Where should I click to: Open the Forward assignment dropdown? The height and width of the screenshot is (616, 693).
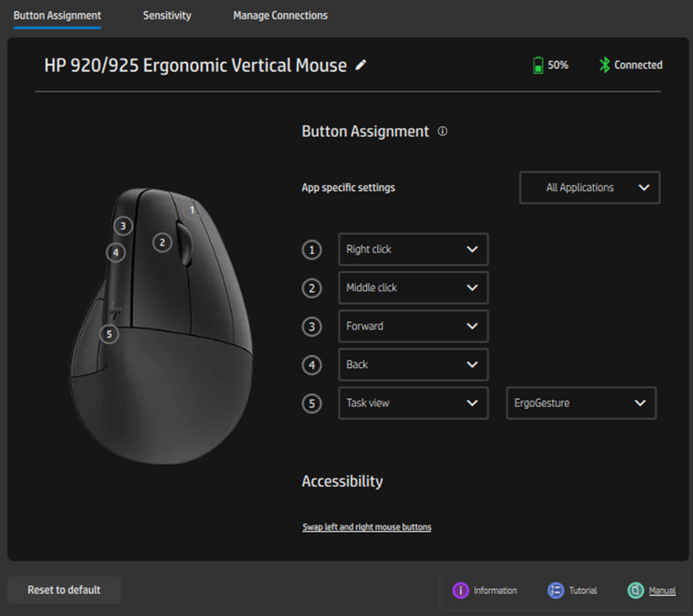coord(414,326)
